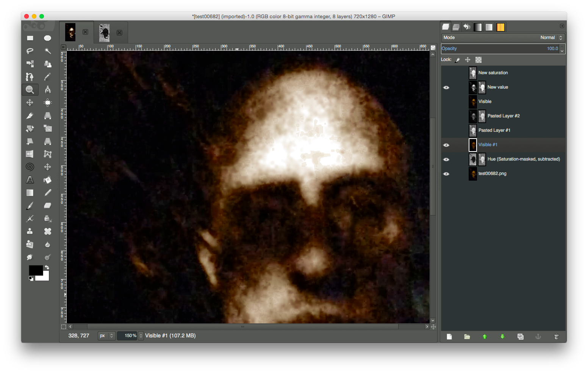Select the Paths pen tool
This screenshot has height=373, width=588.
[30, 76]
